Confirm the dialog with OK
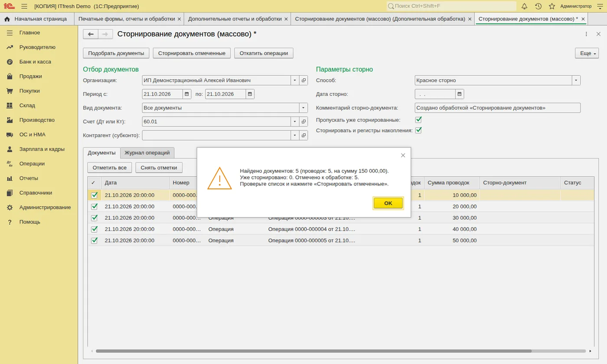 pyautogui.click(x=388, y=203)
